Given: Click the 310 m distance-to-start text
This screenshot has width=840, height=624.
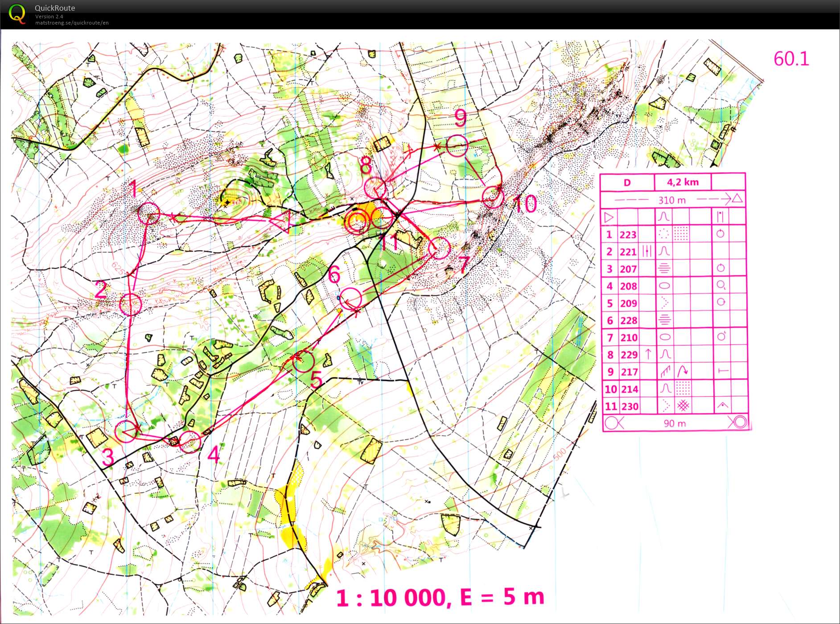Looking at the screenshot, I should coord(672,200).
